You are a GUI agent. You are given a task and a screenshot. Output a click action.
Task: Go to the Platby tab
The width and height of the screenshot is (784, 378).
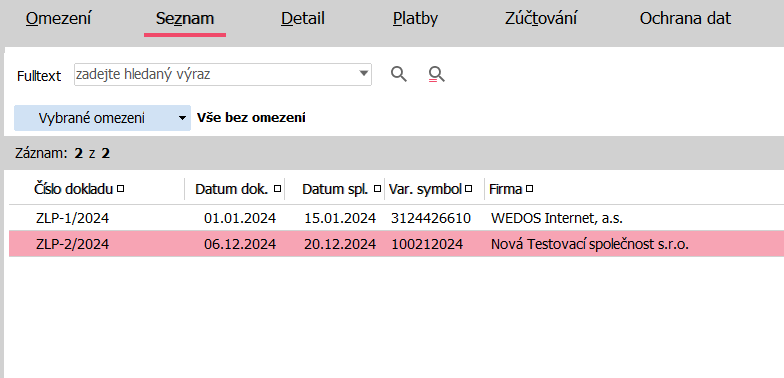[415, 19]
